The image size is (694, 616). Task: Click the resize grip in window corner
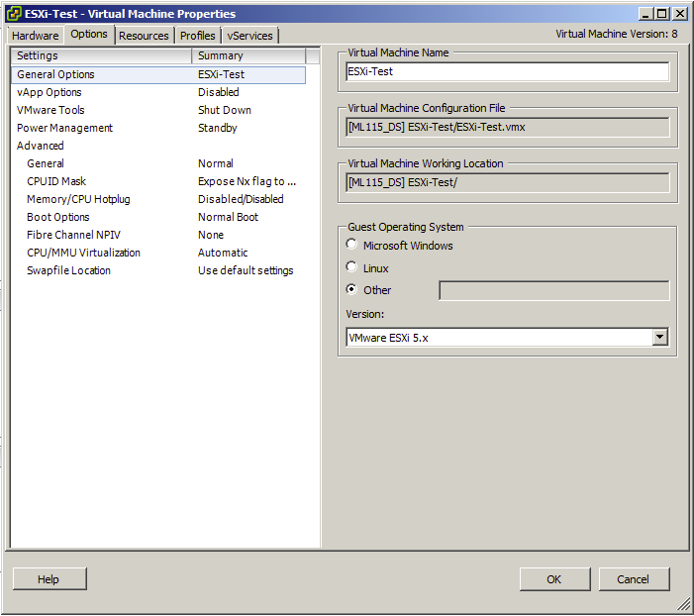click(684, 604)
